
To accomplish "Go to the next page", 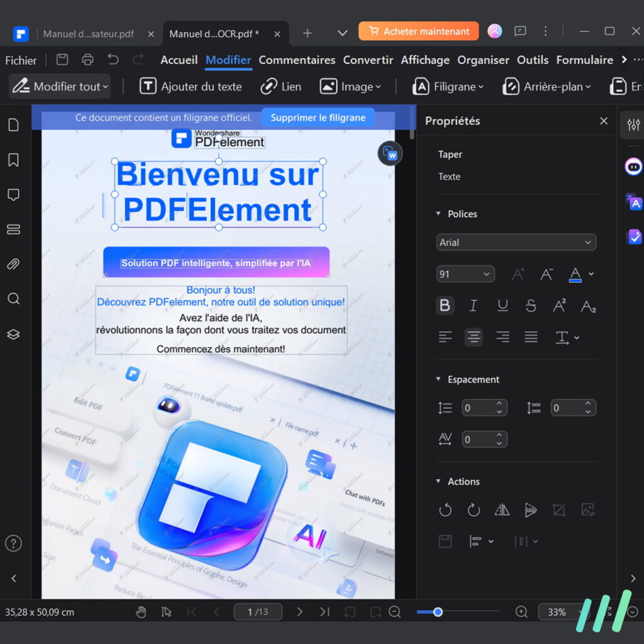I will (x=299, y=612).
